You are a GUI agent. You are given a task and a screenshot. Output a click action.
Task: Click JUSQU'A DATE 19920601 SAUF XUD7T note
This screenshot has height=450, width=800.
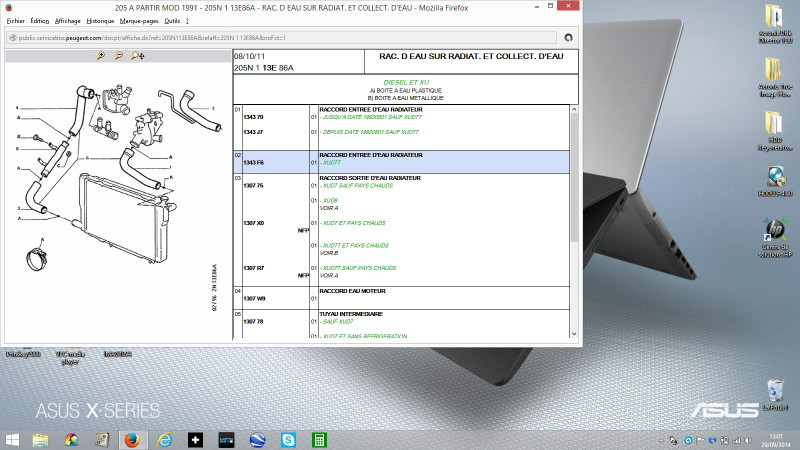coord(372,117)
